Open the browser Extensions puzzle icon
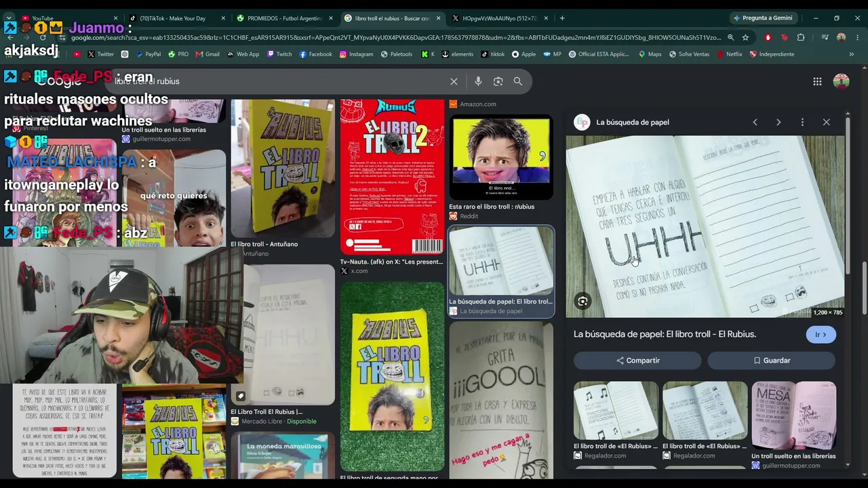This screenshot has width=868, height=488. 801,38
